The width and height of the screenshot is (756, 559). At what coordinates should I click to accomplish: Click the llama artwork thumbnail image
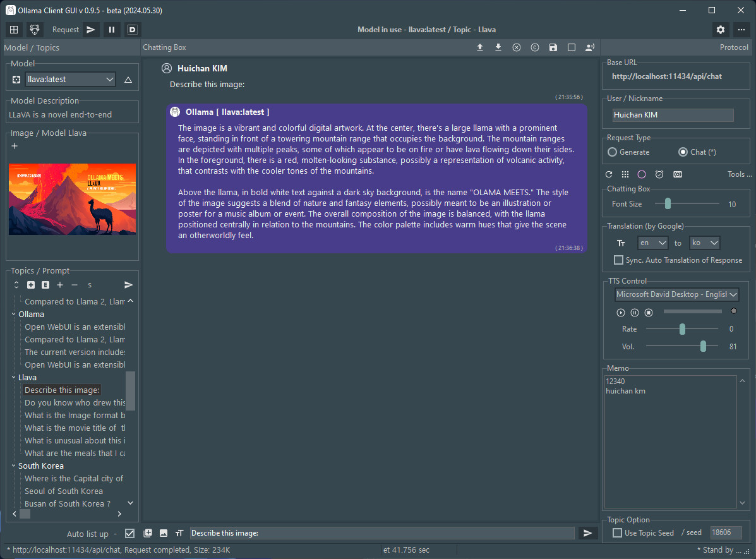(x=73, y=199)
